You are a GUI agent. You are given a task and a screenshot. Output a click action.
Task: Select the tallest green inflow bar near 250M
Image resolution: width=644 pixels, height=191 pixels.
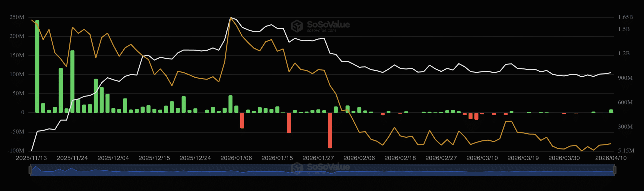[37, 66]
